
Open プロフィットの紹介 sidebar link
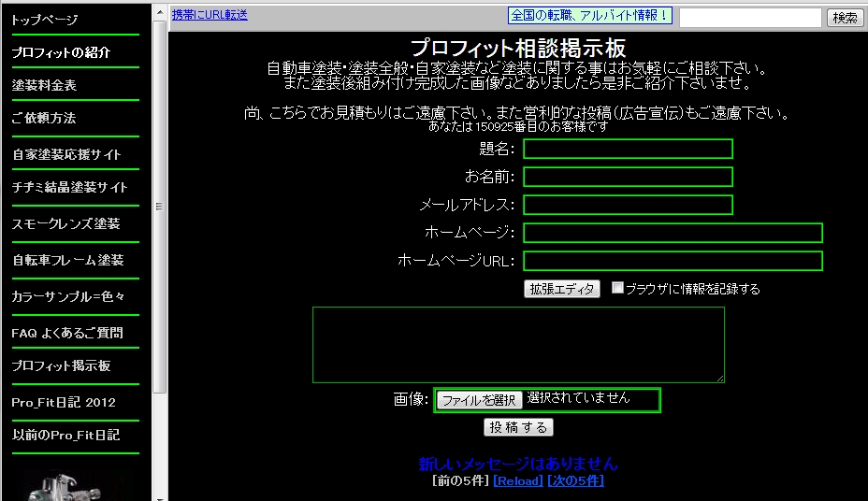tap(61, 52)
